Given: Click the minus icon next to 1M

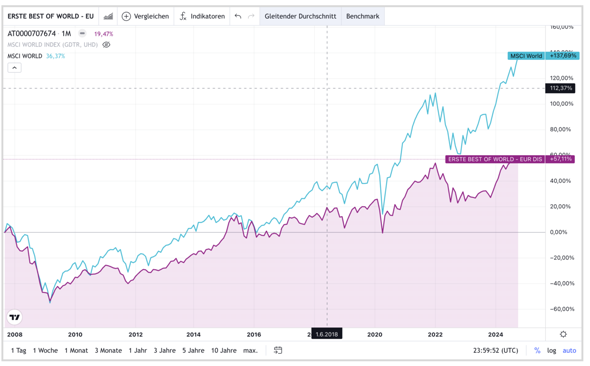Looking at the screenshot, I should click(x=82, y=33).
